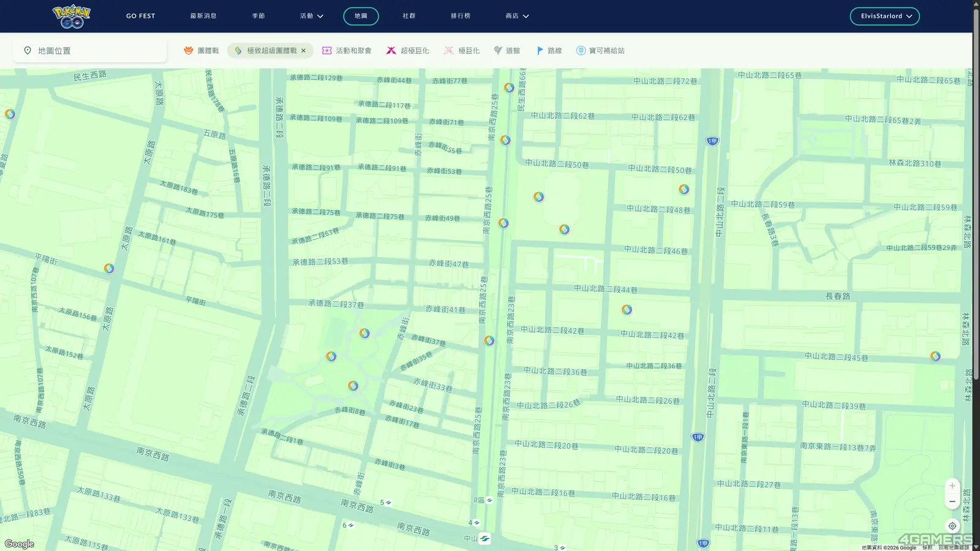Click the Pokémon GO logo

pyautogui.click(x=72, y=17)
